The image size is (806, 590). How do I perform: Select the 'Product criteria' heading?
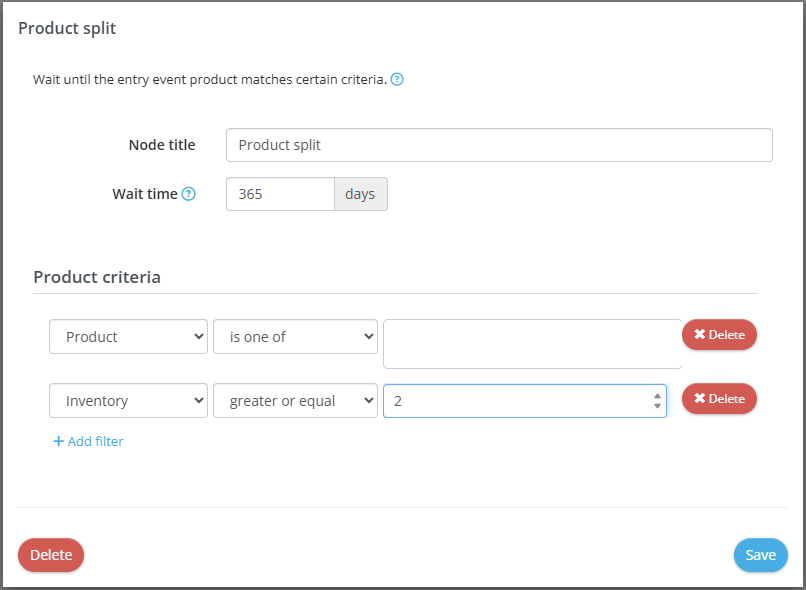tap(97, 277)
